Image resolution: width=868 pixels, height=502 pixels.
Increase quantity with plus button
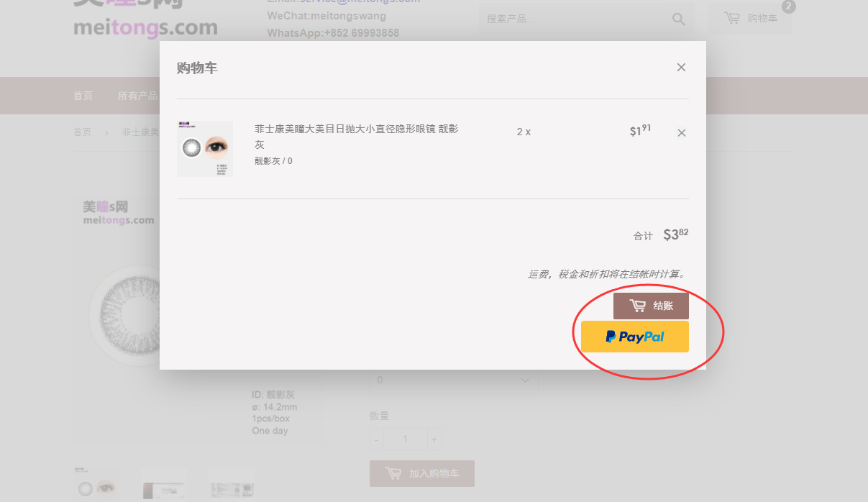tap(434, 439)
